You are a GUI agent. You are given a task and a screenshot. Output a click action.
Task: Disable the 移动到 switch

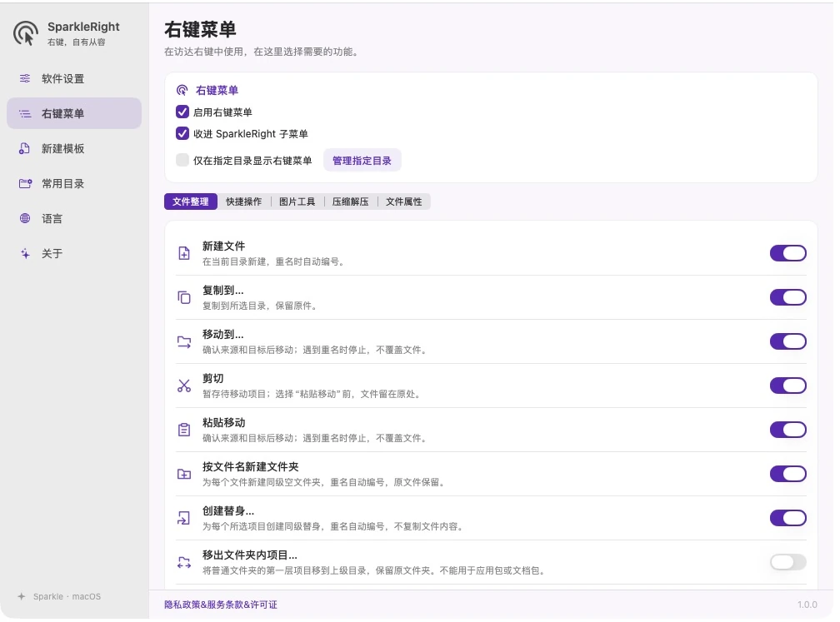click(x=788, y=341)
